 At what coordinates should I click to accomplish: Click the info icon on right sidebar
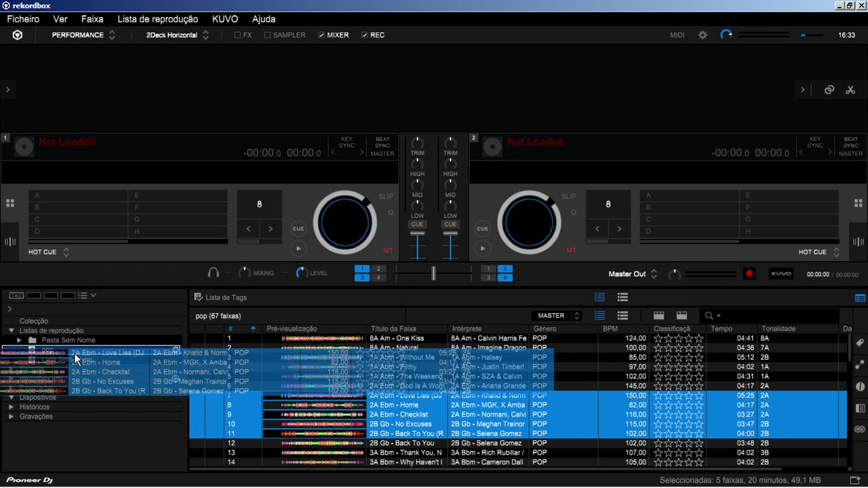pos(860,387)
